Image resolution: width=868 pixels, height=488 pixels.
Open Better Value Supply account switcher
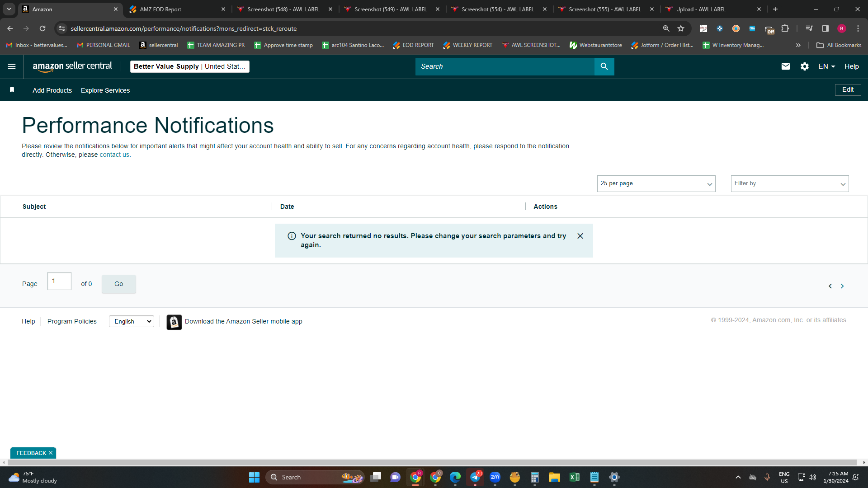point(190,66)
